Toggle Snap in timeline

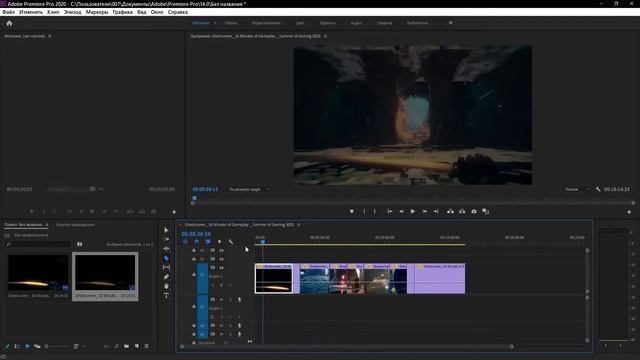tap(196, 242)
